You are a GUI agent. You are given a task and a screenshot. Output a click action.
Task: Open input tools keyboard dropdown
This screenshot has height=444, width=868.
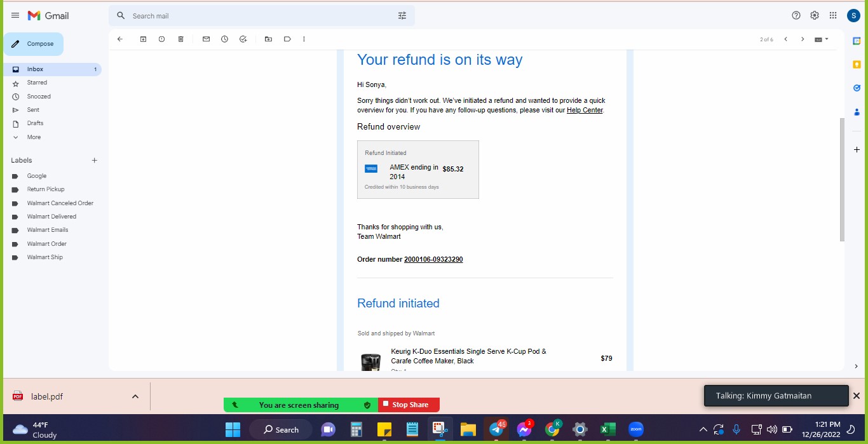click(822, 39)
